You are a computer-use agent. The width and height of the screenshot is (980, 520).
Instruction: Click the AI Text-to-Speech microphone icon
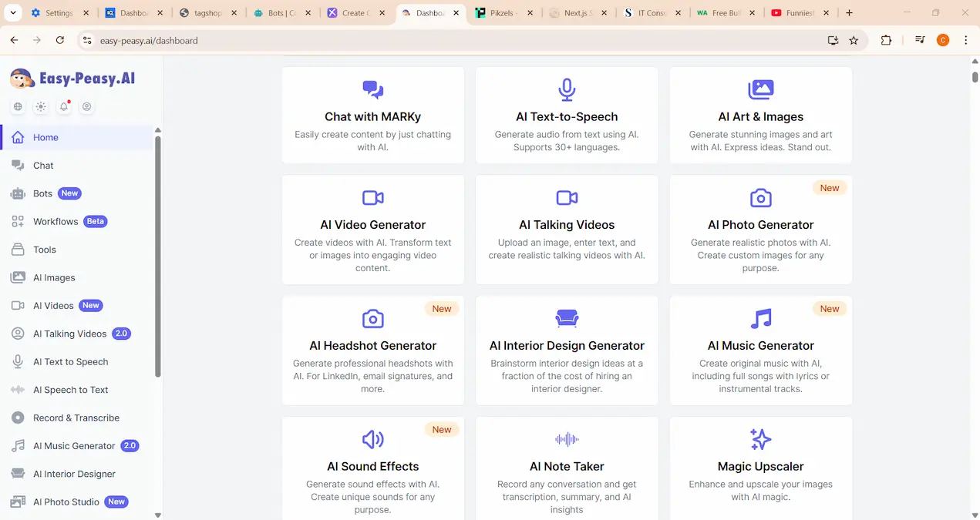(x=567, y=90)
